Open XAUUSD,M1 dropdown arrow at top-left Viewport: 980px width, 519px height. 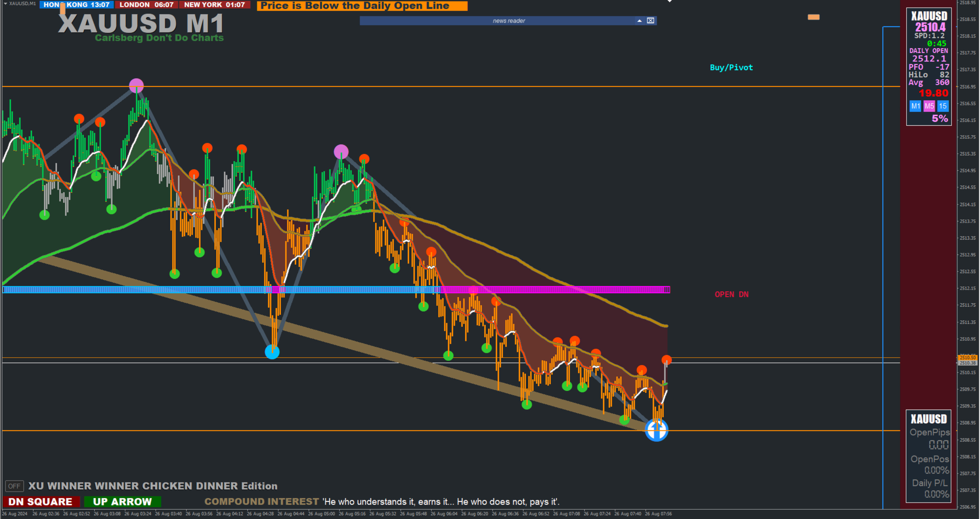coord(5,4)
